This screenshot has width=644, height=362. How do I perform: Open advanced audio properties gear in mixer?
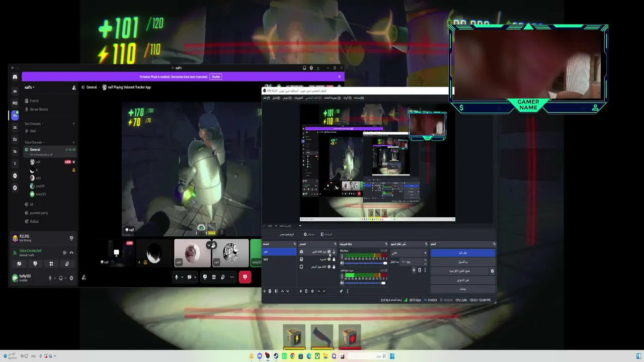pos(341,291)
